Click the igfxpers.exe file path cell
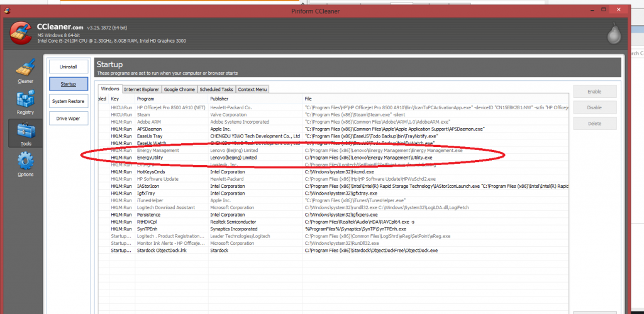Viewport: 644px width, 314px height. (341, 214)
